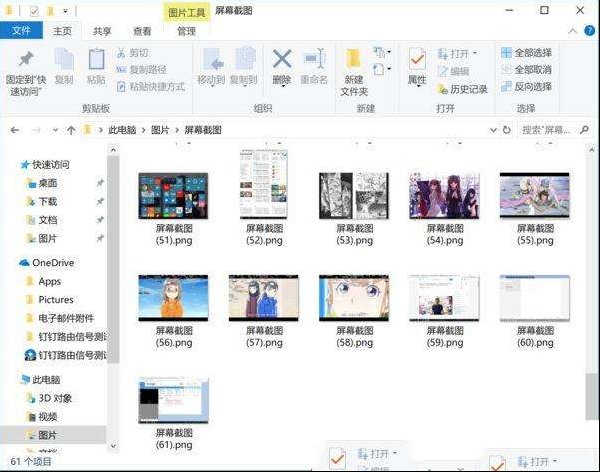The height and width of the screenshot is (472, 600).
Task: Click the 编辑 edit option
Action: tap(453, 71)
